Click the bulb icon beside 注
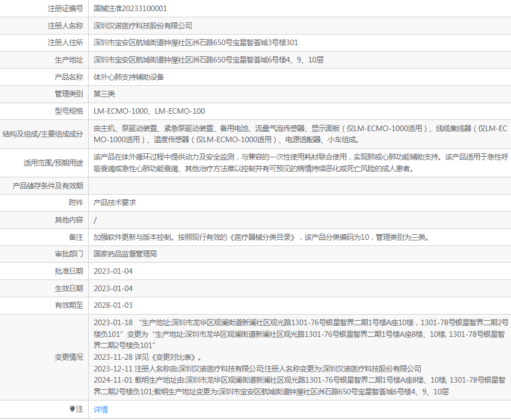 (x=72, y=409)
